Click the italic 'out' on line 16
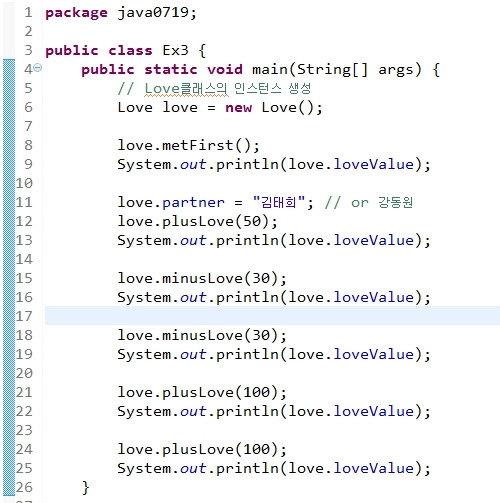The image size is (500, 503). [x=193, y=298]
